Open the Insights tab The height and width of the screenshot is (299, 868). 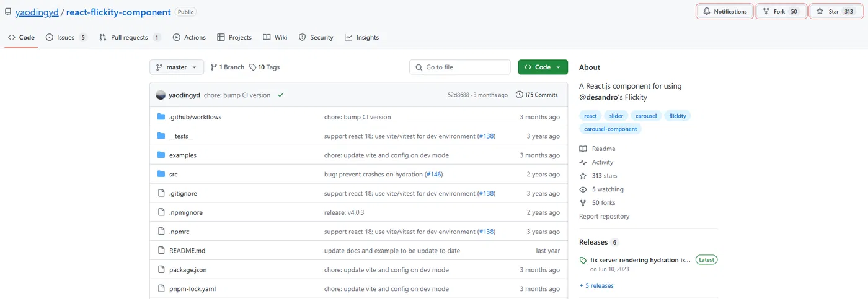point(362,37)
